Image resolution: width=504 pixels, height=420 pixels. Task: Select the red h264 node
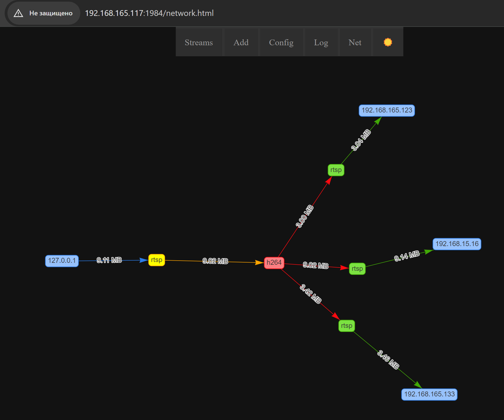[274, 263]
